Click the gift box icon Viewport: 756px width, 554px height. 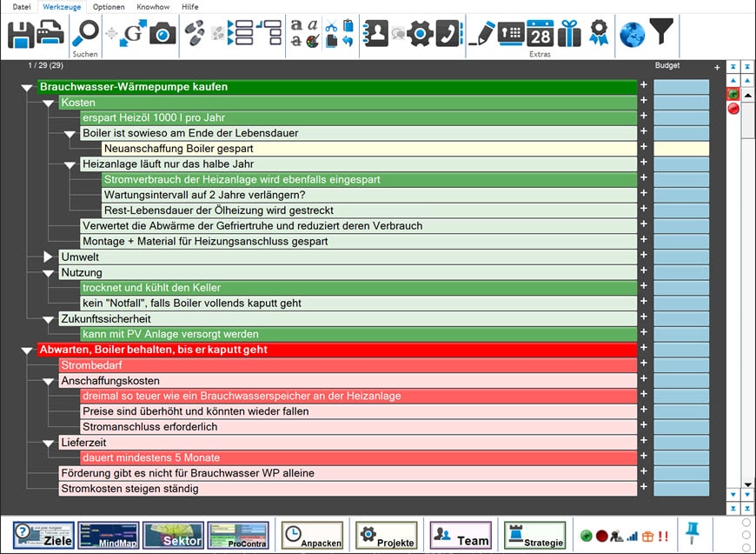pyautogui.click(x=569, y=34)
